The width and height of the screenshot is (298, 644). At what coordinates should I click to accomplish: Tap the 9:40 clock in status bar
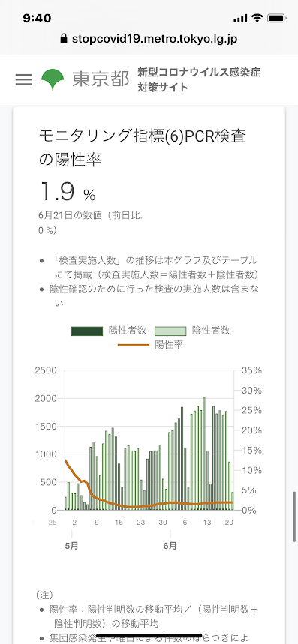coord(37,19)
